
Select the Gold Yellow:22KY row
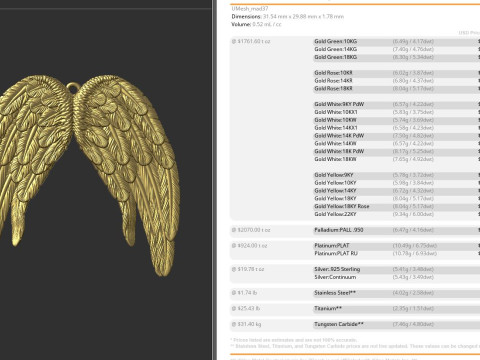(x=397, y=214)
